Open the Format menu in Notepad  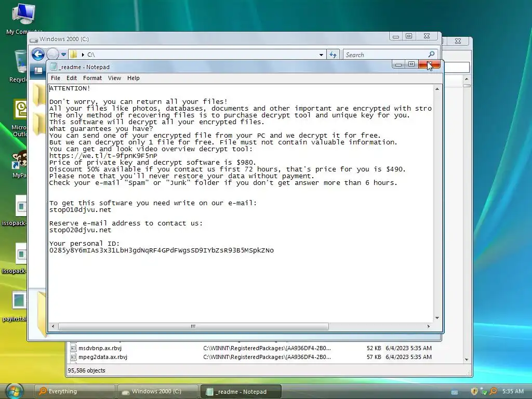pos(92,78)
